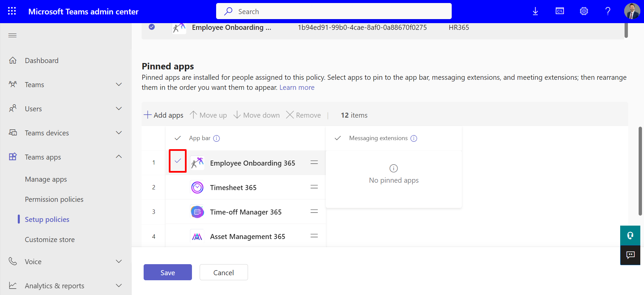Open the Learn more link

[x=297, y=87]
